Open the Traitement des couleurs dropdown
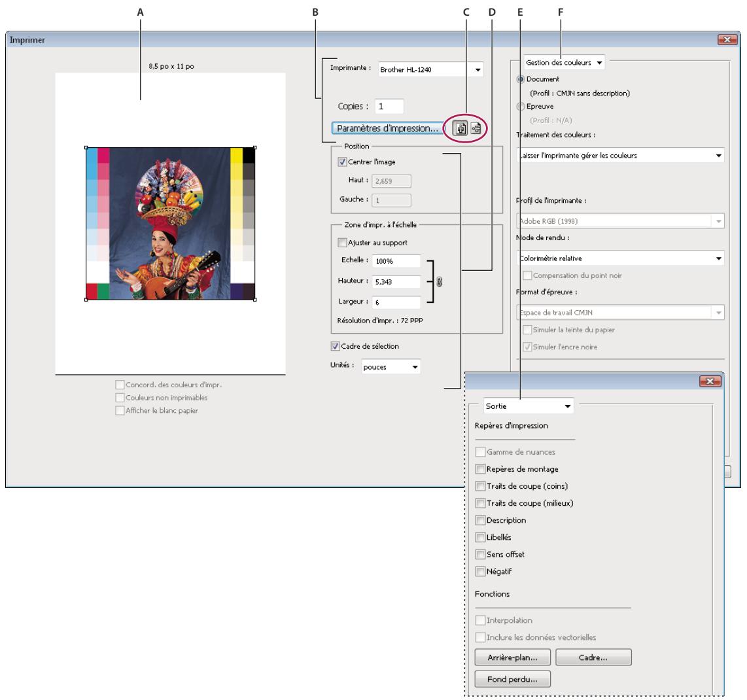 click(620, 155)
